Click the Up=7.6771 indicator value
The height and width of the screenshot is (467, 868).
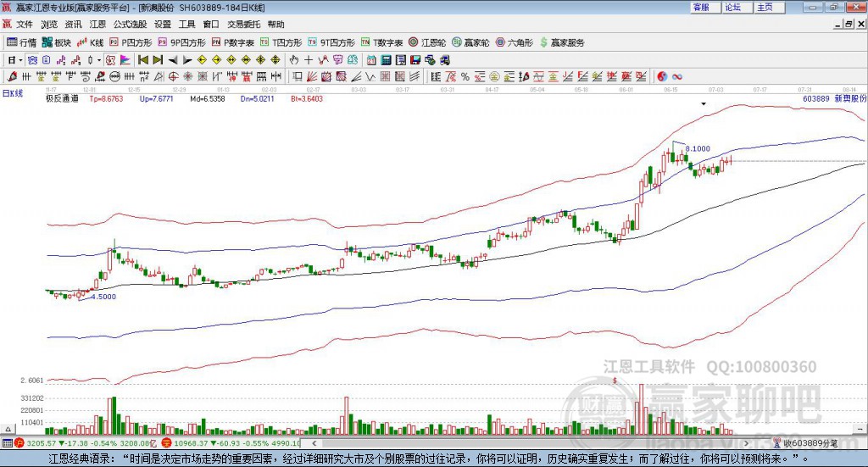point(156,98)
